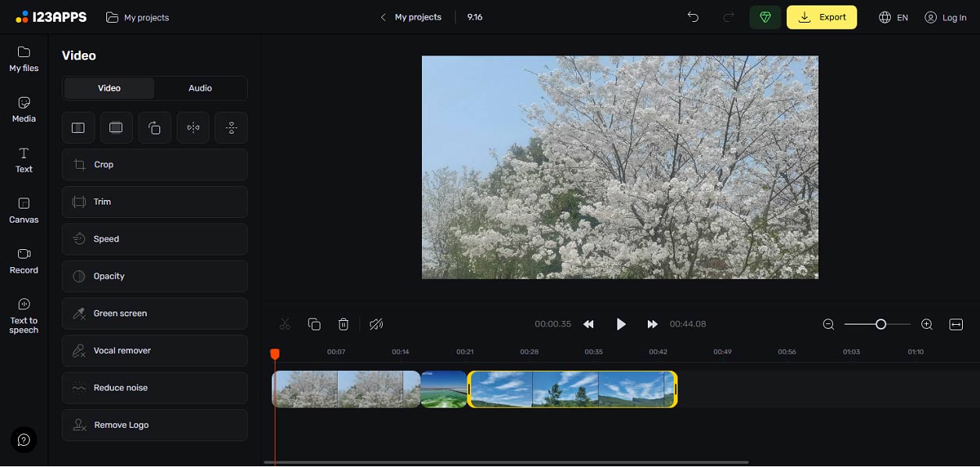Delete the selected clip

343,323
